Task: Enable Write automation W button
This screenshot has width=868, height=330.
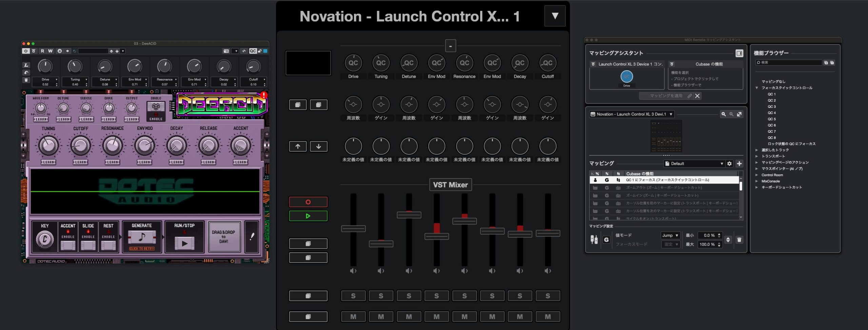Action: [x=50, y=51]
